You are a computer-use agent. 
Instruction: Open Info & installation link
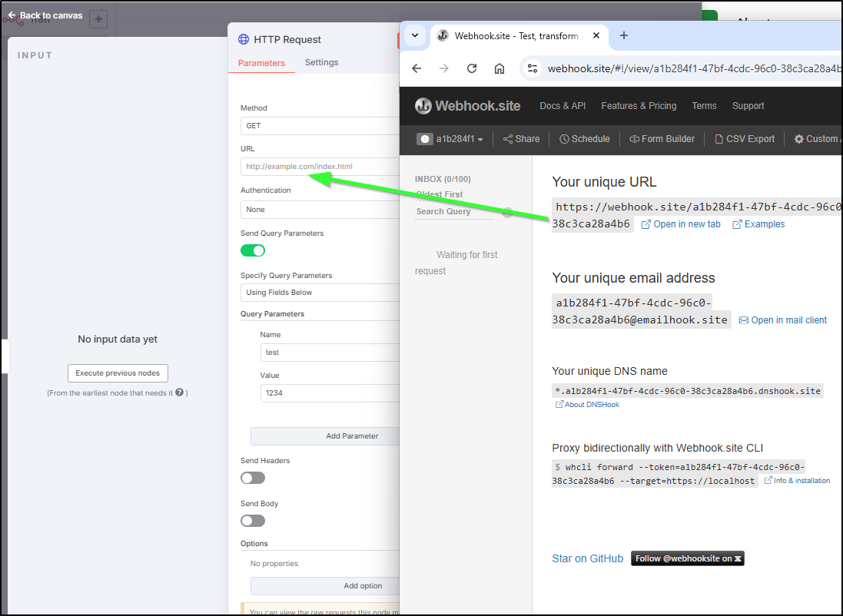point(798,481)
